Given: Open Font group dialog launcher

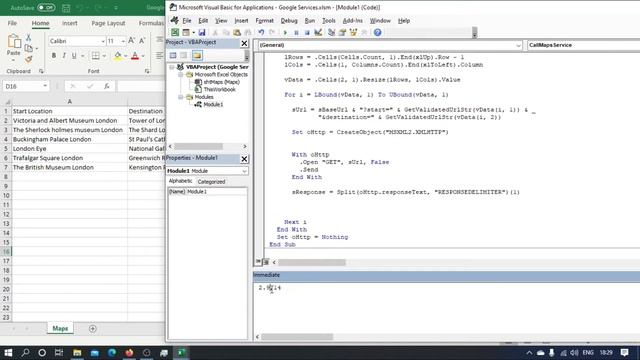Looking at the screenshot, I should [x=147, y=71].
